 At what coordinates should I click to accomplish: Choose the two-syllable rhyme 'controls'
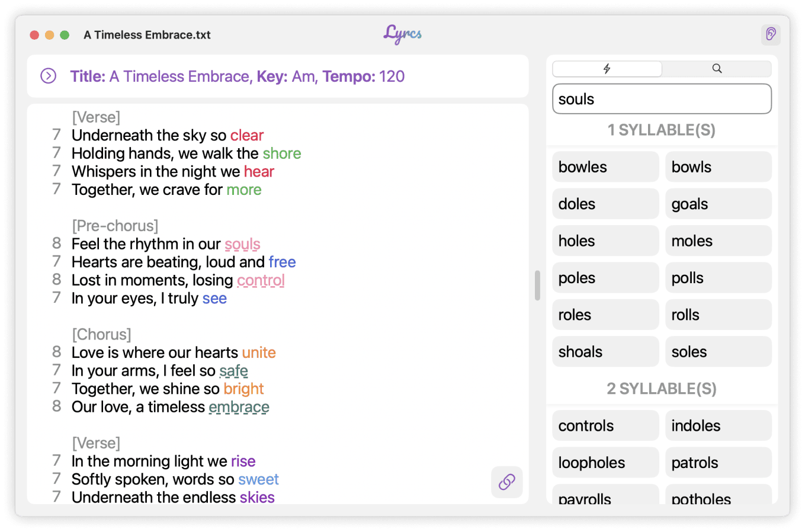[x=605, y=426]
